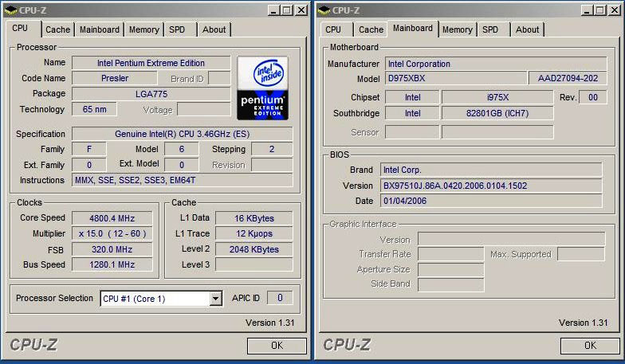Click the board revision value AAD27094-202
Viewport: 625px width, 364px height.
click(568, 78)
